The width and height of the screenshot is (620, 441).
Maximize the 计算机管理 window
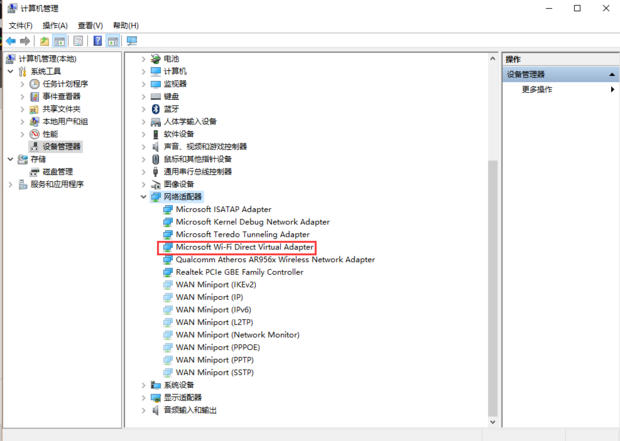577,8
